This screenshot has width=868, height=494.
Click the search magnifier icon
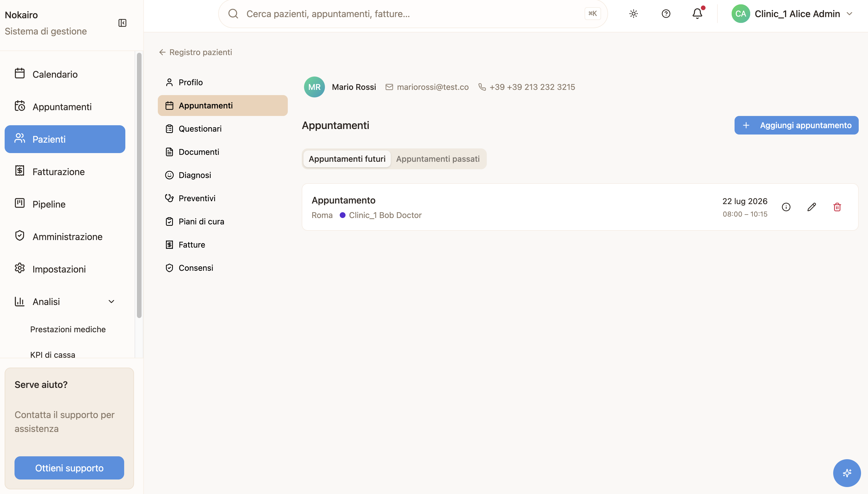point(233,14)
